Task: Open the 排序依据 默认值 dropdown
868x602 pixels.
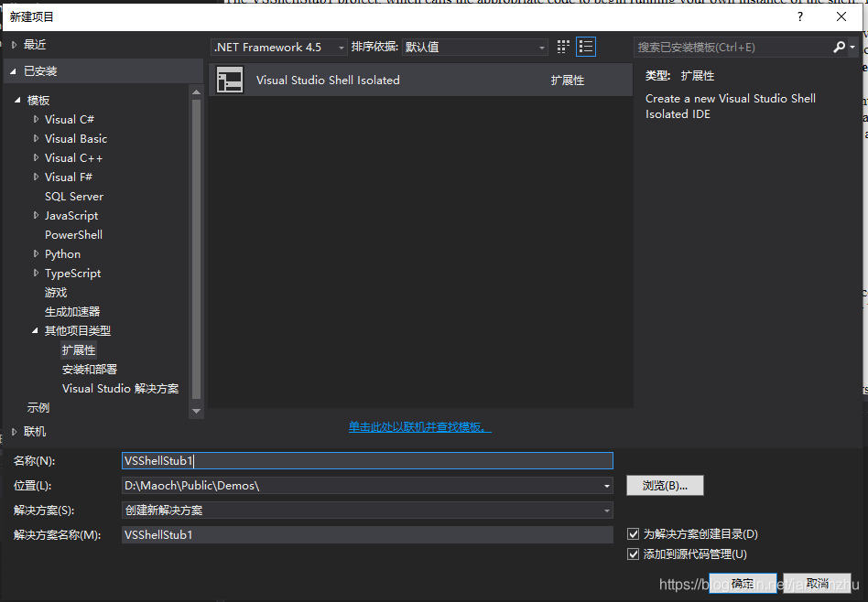Action: (475, 47)
